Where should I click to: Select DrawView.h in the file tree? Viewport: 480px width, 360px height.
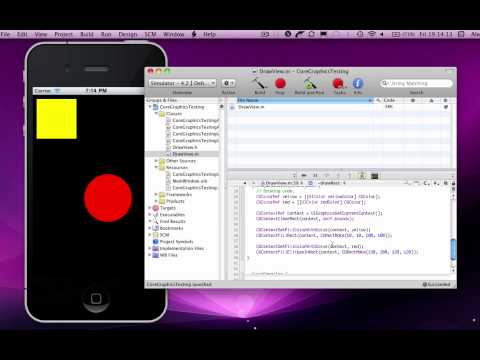(185, 147)
